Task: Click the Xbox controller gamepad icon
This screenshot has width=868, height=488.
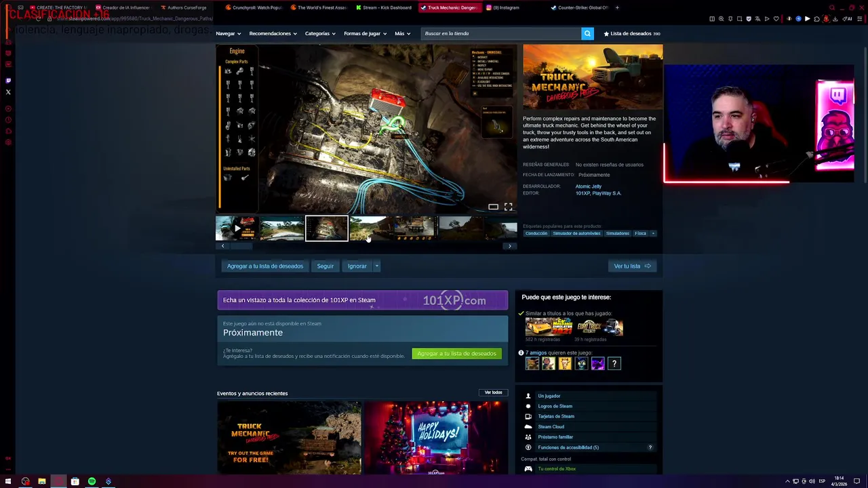Action: 528,468
